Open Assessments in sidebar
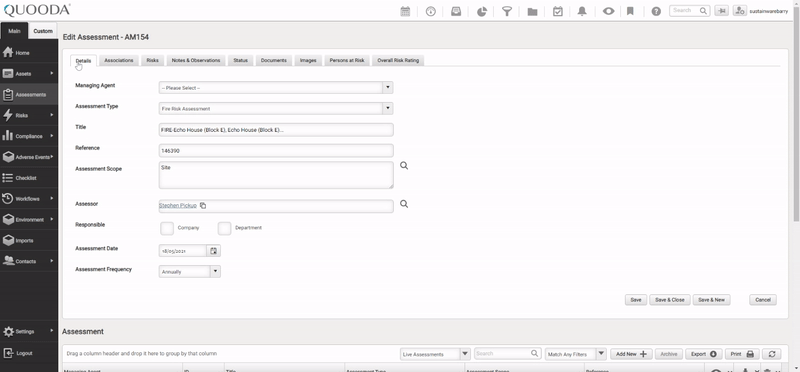 click(29, 94)
